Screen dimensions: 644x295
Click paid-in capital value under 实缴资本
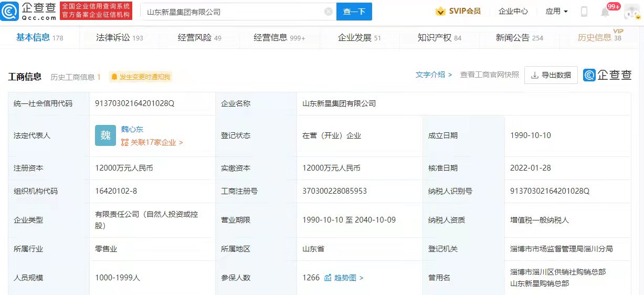coord(332,168)
